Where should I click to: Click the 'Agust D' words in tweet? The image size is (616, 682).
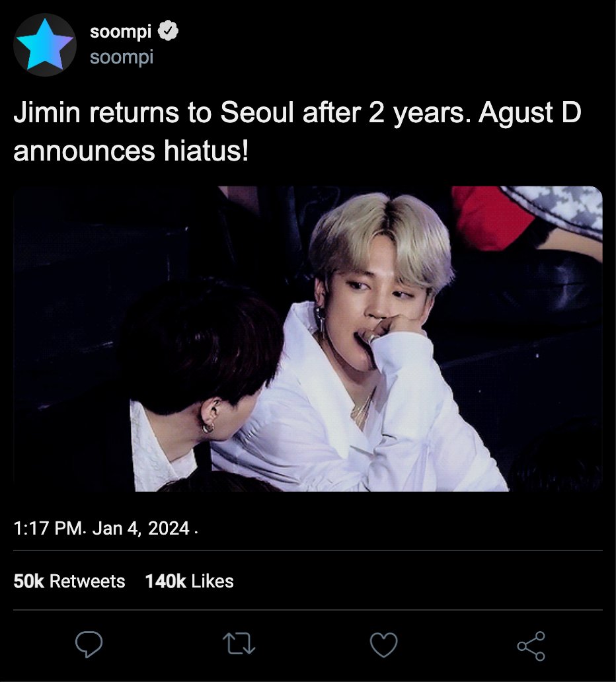(530, 112)
